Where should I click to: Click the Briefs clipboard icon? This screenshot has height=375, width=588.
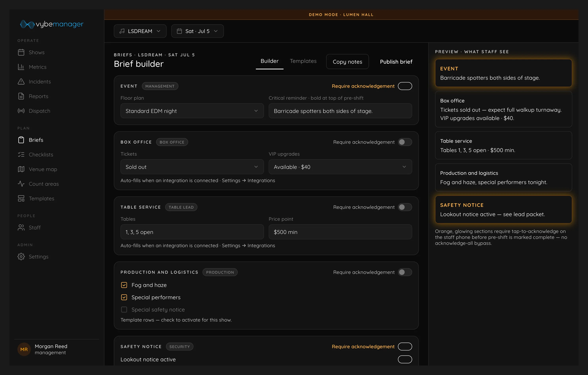click(x=21, y=140)
